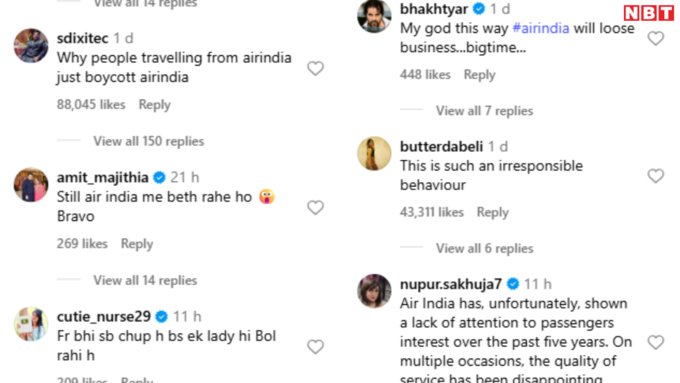The width and height of the screenshot is (680, 383).
Task: View the 88,045 likes list
Action: [91, 105]
